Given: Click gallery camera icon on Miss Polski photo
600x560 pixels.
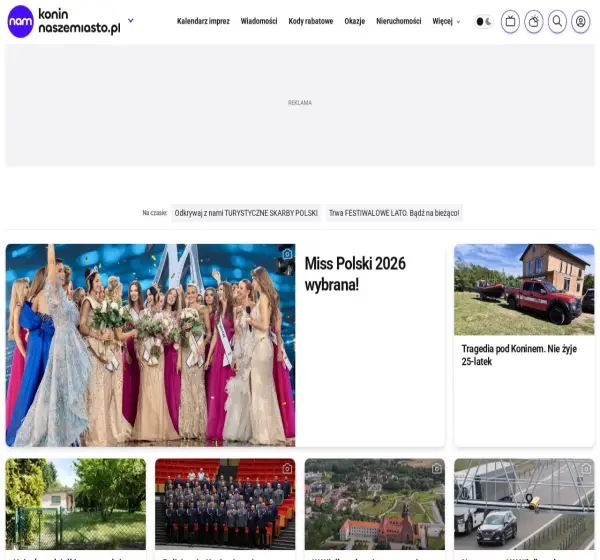Looking at the screenshot, I should (287, 254).
